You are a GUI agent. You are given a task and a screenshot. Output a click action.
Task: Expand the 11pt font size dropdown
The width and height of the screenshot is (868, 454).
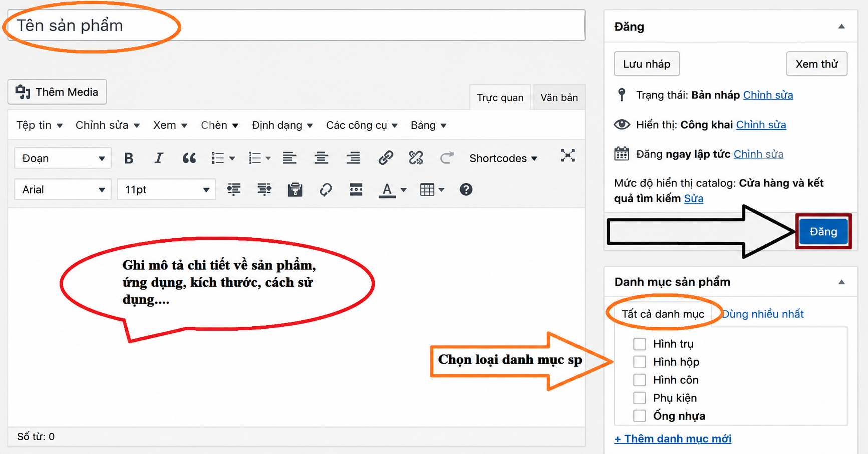[x=166, y=190]
